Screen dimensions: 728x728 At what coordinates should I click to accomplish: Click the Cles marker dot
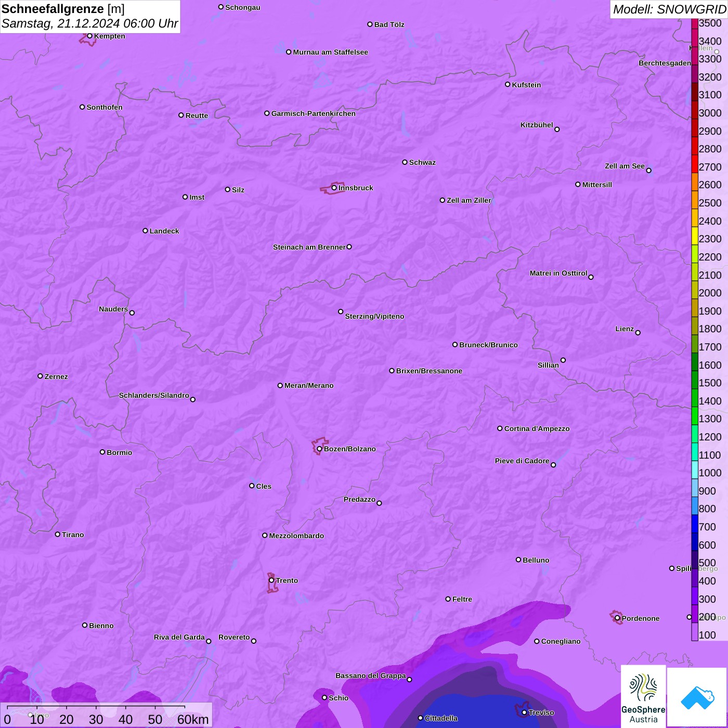tap(252, 486)
